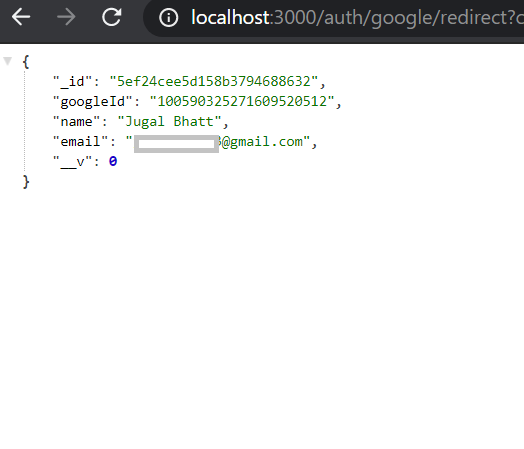Select the "@gmail.com" email text
Screen dimensions: 524x449
point(262,142)
